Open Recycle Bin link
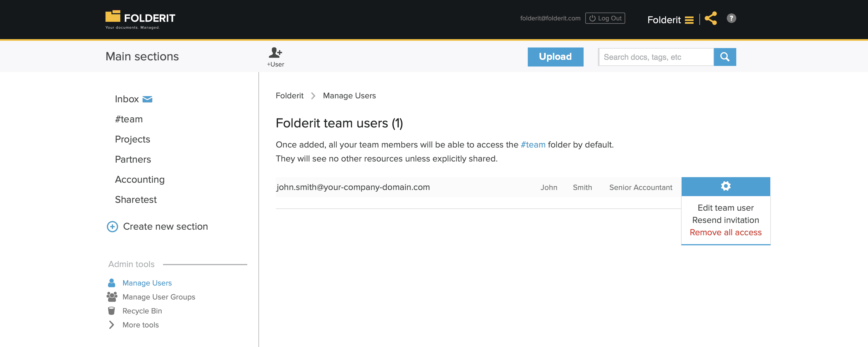 142,311
